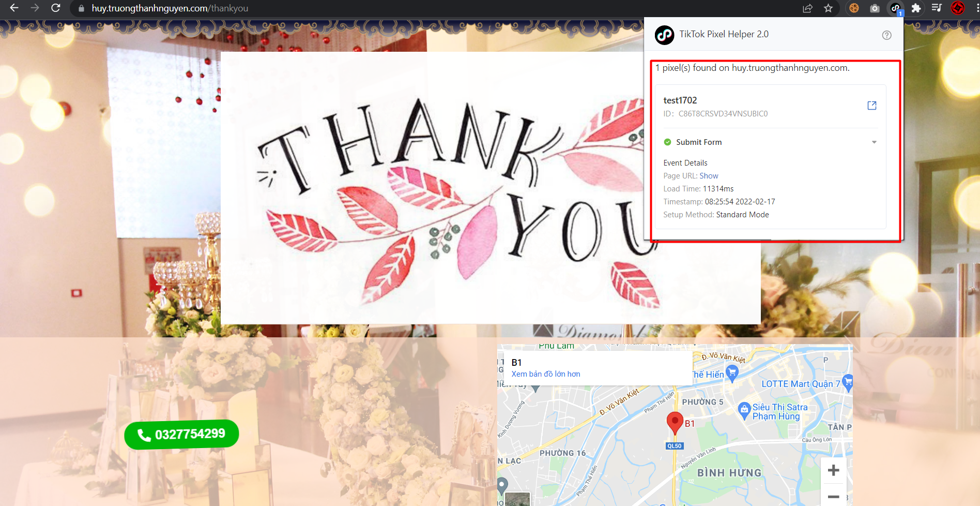Screen dimensions: 980x506
Task: Zoom out on the map
Action: pyautogui.click(x=833, y=496)
